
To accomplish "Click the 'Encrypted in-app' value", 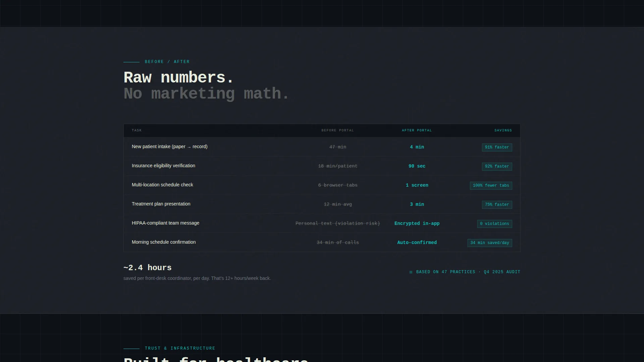I will [x=417, y=224].
